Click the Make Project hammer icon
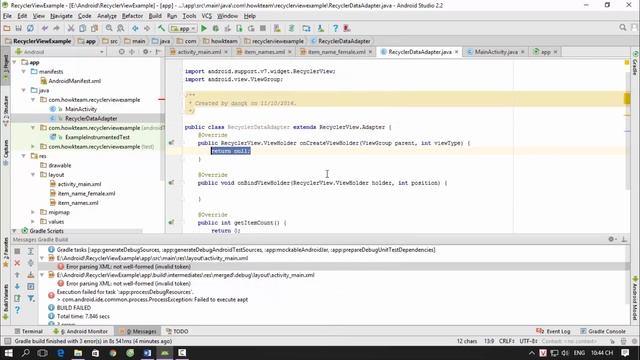Image resolution: width=640 pixels, height=360 pixels. [x=162, y=28]
